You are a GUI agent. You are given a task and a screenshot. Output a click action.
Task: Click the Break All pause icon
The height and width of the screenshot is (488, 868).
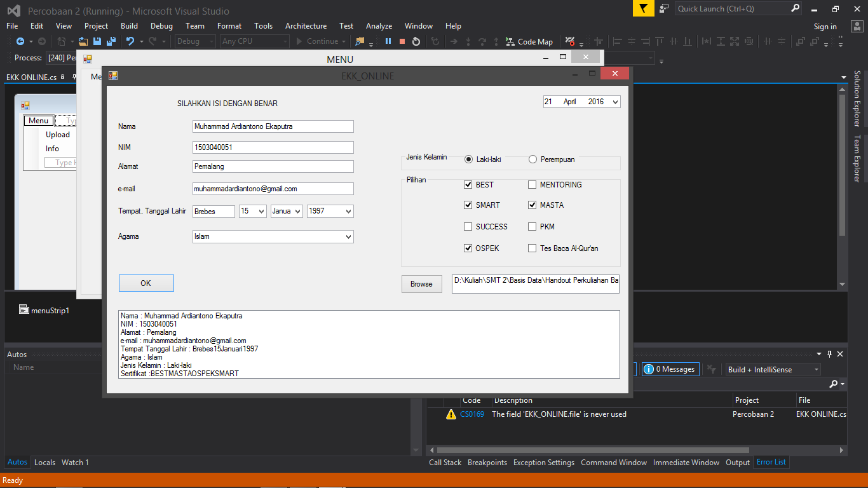(388, 41)
